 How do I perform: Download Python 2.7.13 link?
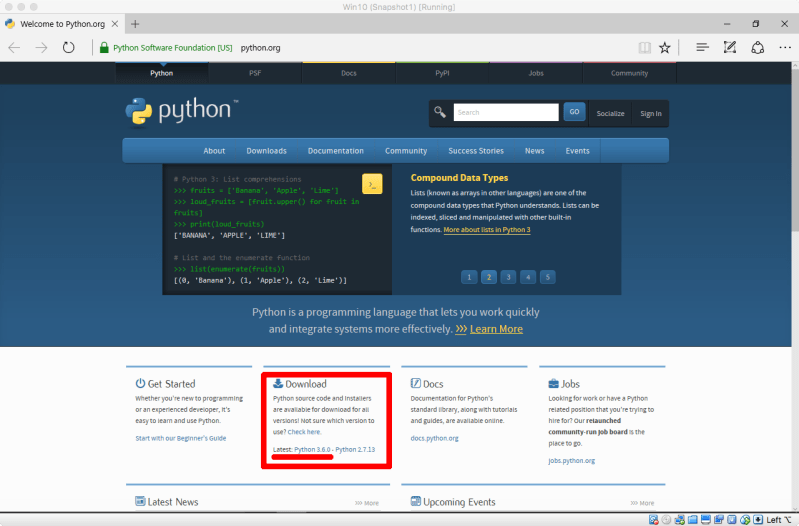point(355,449)
